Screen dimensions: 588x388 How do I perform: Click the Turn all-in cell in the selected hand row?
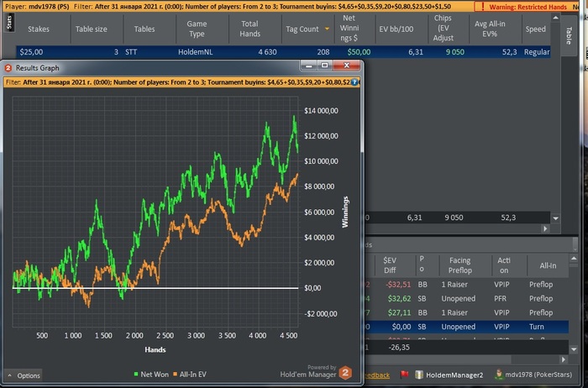[536, 327]
